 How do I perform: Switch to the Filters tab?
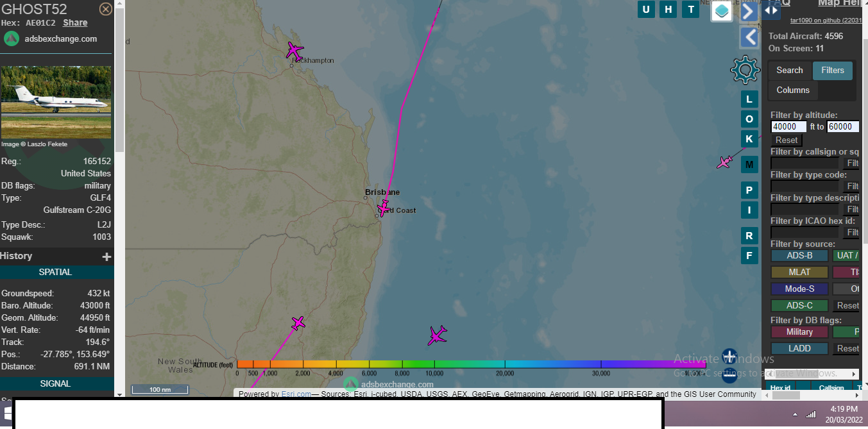click(x=833, y=71)
